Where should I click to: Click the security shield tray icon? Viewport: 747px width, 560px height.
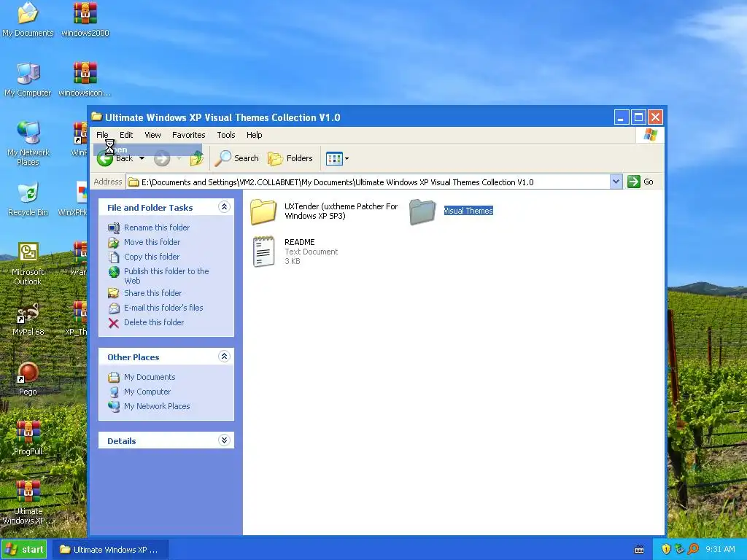[x=666, y=550]
